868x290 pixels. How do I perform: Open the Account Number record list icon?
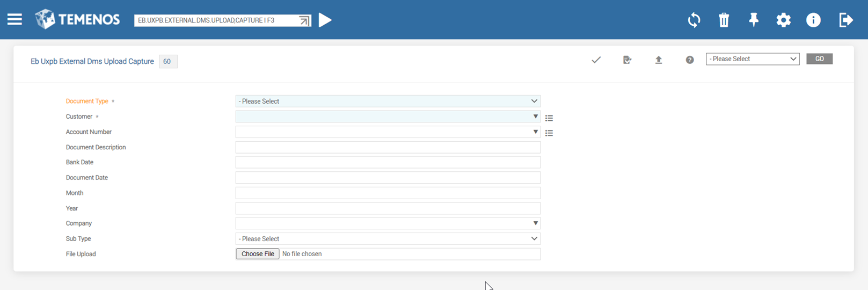pos(549,133)
